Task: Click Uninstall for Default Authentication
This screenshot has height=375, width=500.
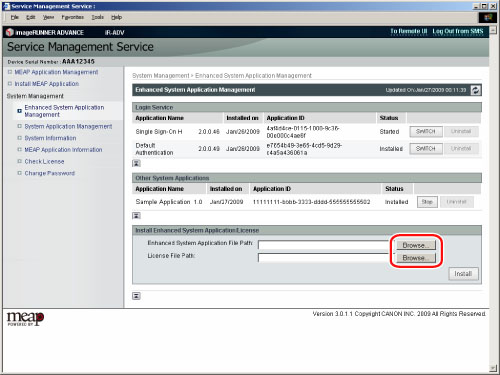Action: [461, 149]
